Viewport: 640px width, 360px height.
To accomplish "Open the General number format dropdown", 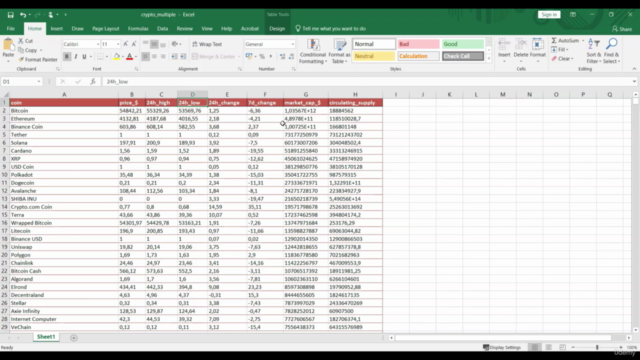I will click(292, 44).
